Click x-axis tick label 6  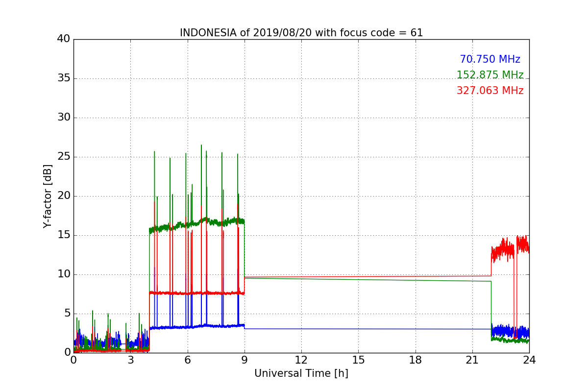pos(188,360)
